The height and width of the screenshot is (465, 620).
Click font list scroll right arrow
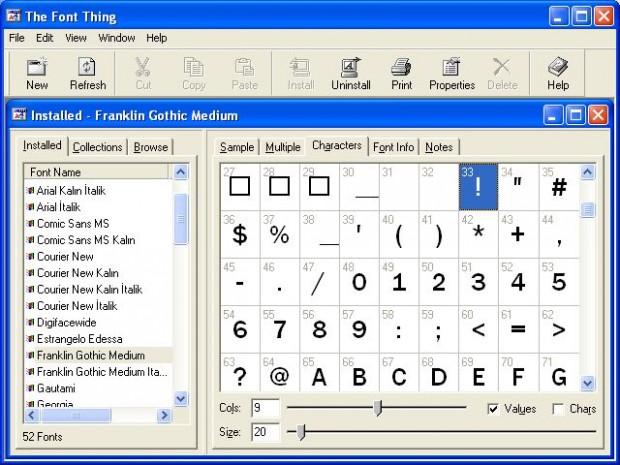(163, 415)
